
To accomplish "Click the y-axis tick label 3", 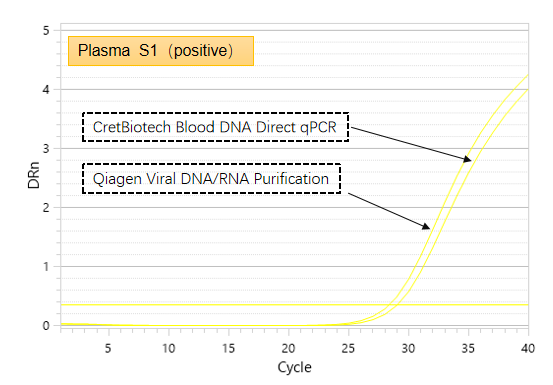I will click(x=46, y=148).
